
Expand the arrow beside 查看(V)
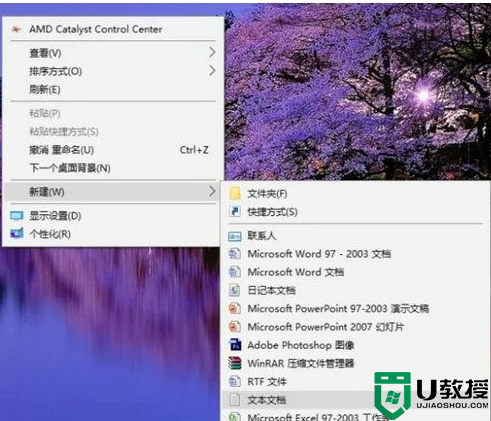pyautogui.click(x=212, y=52)
